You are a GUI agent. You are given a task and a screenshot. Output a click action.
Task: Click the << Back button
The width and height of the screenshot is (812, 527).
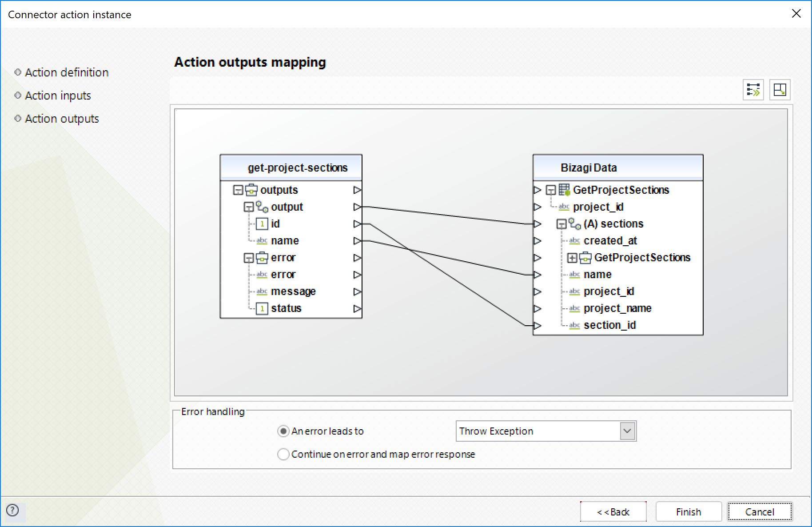pos(613,512)
